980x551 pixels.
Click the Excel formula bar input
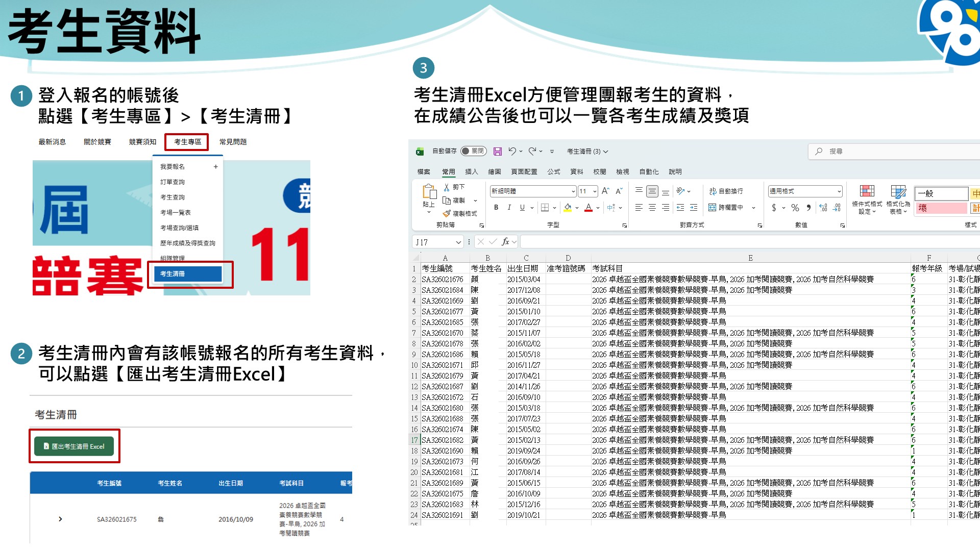click(x=749, y=242)
